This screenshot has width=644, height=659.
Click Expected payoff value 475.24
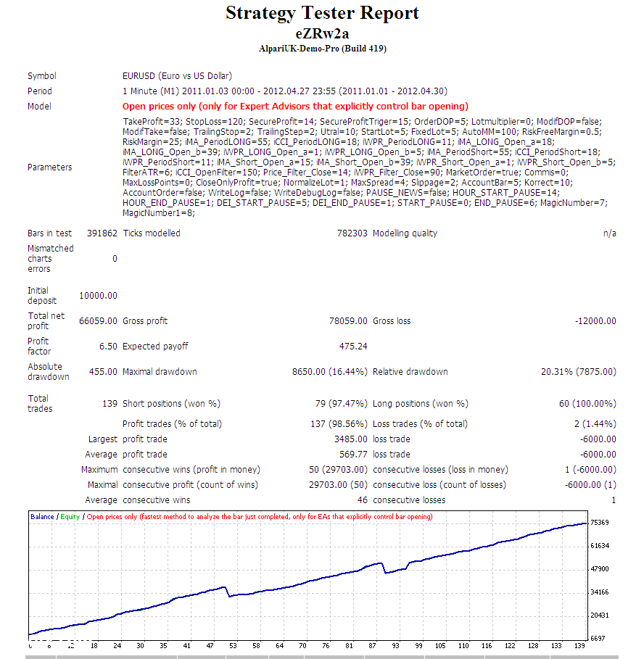tap(353, 347)
